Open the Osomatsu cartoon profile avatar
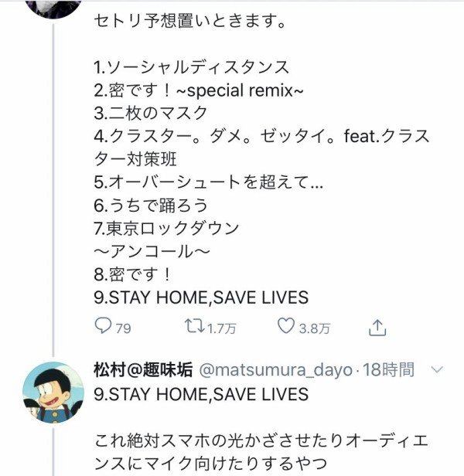Viewport: 464px width, 476px height. (53, 393)
